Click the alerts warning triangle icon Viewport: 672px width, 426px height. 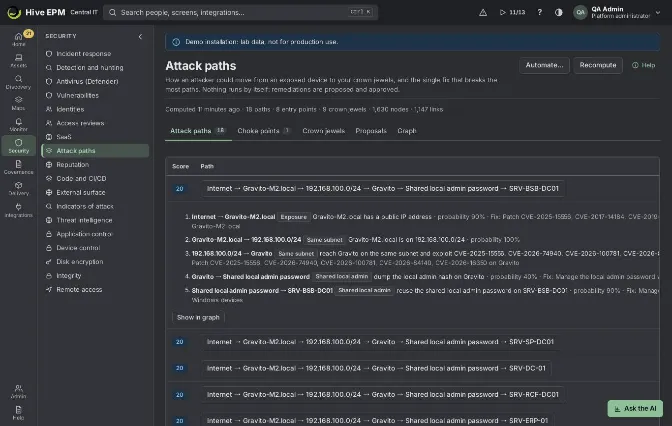point(483,12)
